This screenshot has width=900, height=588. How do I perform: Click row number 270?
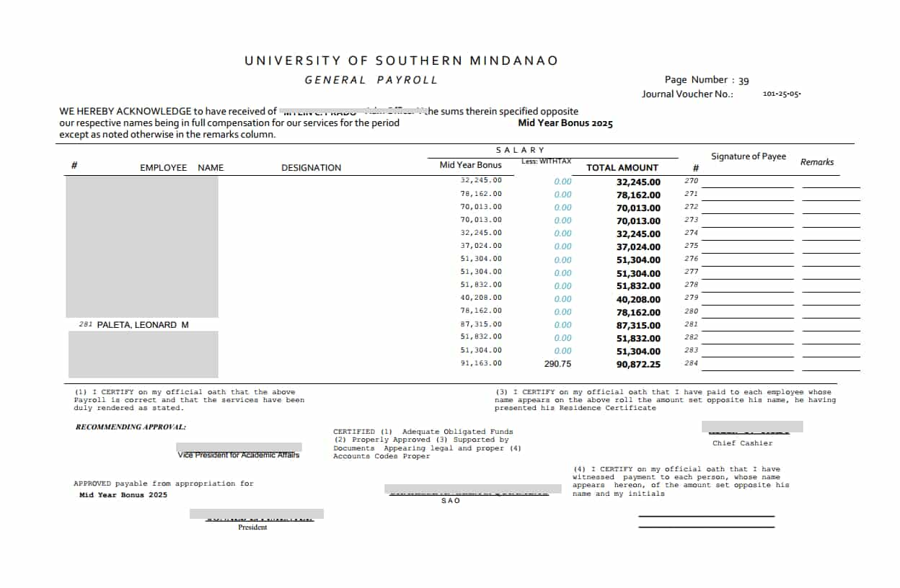(692, 181)
